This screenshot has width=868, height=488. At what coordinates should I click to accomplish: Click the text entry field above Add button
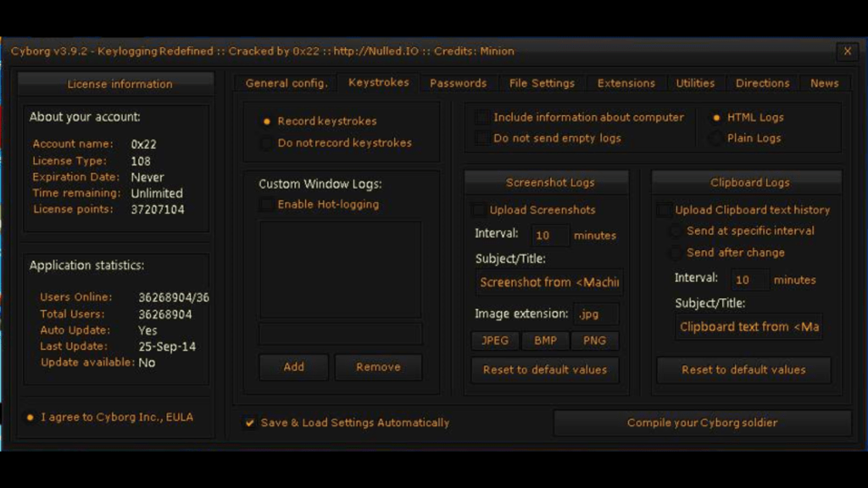point(341,334)
